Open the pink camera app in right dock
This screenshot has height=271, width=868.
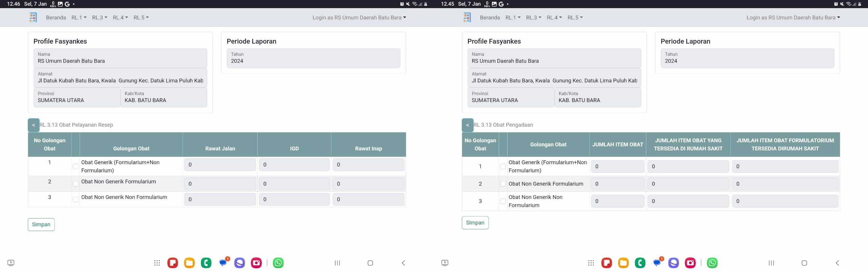click(690, 263)
